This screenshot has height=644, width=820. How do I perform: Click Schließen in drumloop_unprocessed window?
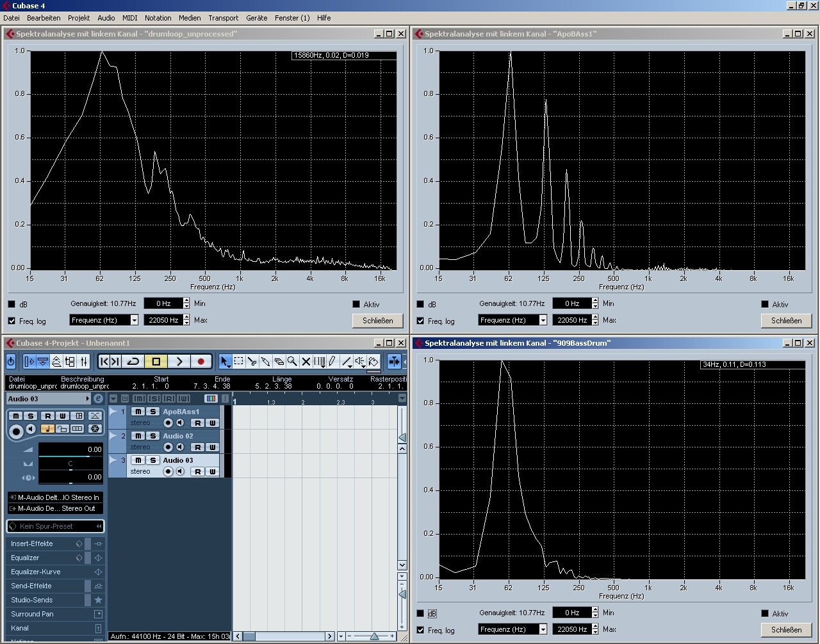click(378, 321)
